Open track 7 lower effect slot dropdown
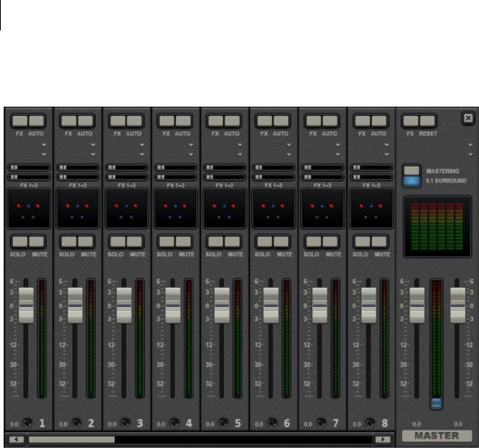The image size is (479, 448). click(x=337, y=155)
